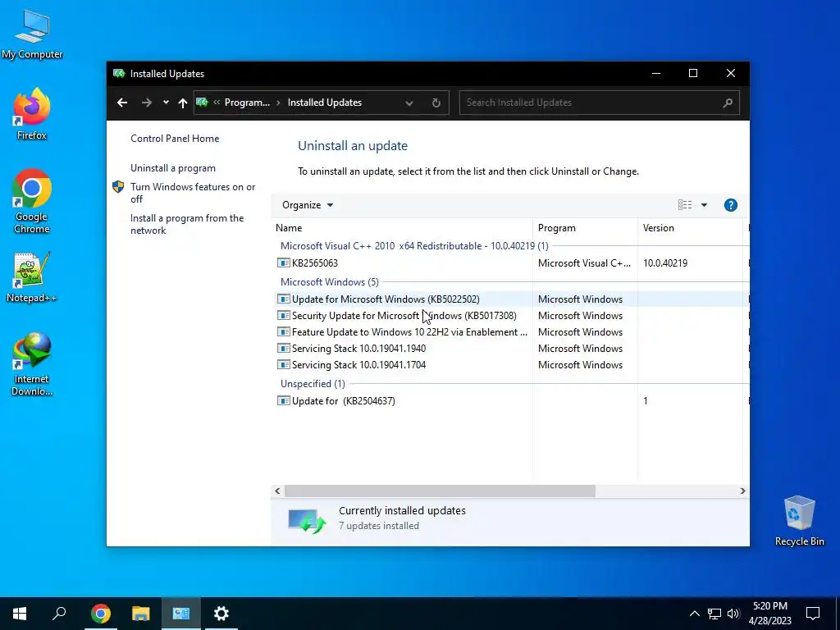The width and height of the screenshot is (840, 630).
Task: Click the scroll left arrow of list
Action: click(x=277, y=491)
